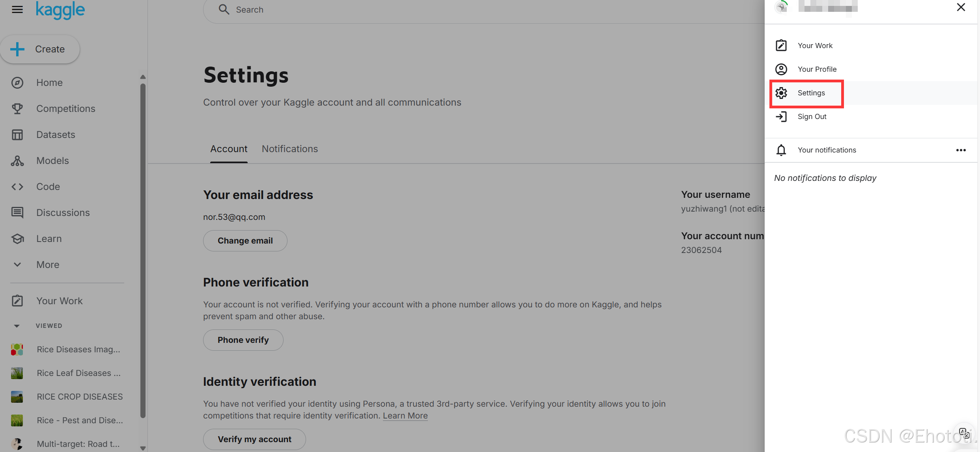Follow the Learn More link

coord(405,416)
